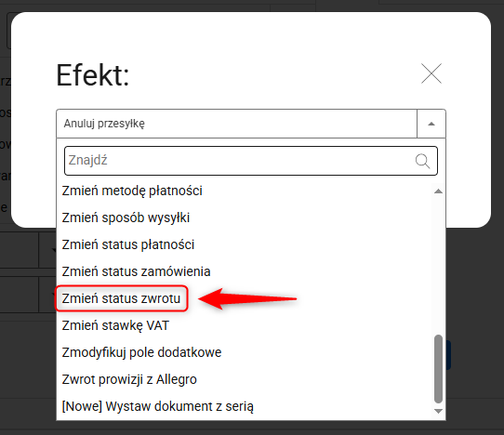Screen dimensions: 504x435
Task: Click the Efekt: dialog heading
Action: tap(93, 75)
